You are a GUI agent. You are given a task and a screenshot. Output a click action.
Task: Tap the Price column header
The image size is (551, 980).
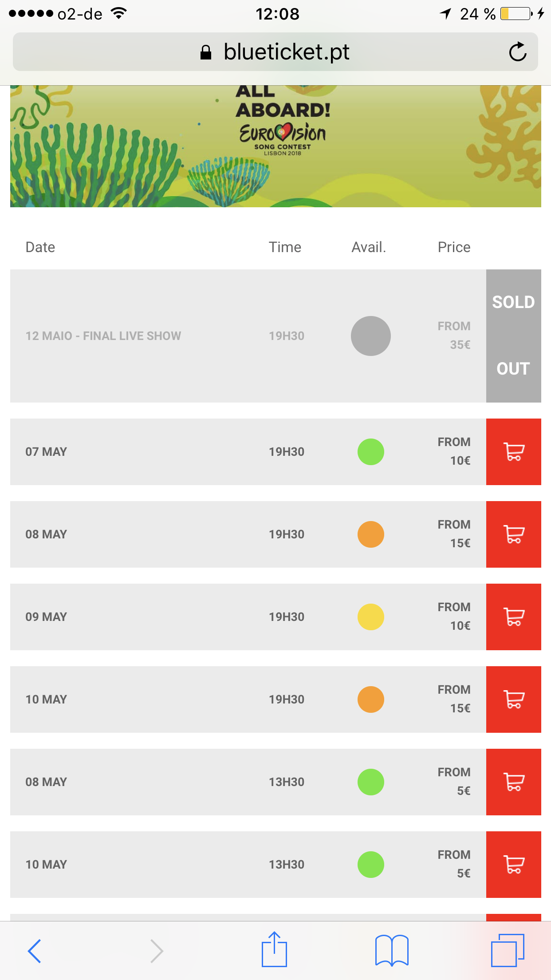click(454, 247)
